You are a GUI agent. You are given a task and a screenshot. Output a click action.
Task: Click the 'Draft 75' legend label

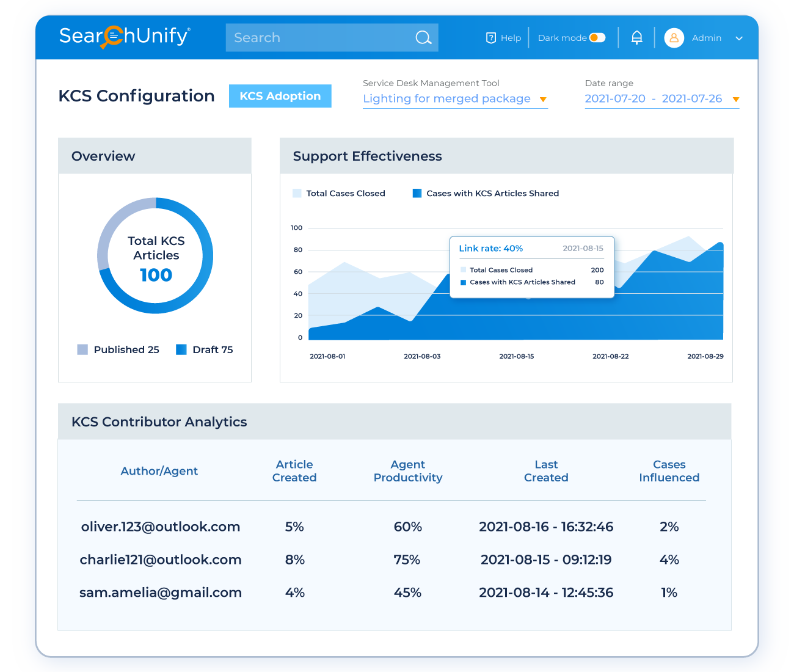(213, 349)
